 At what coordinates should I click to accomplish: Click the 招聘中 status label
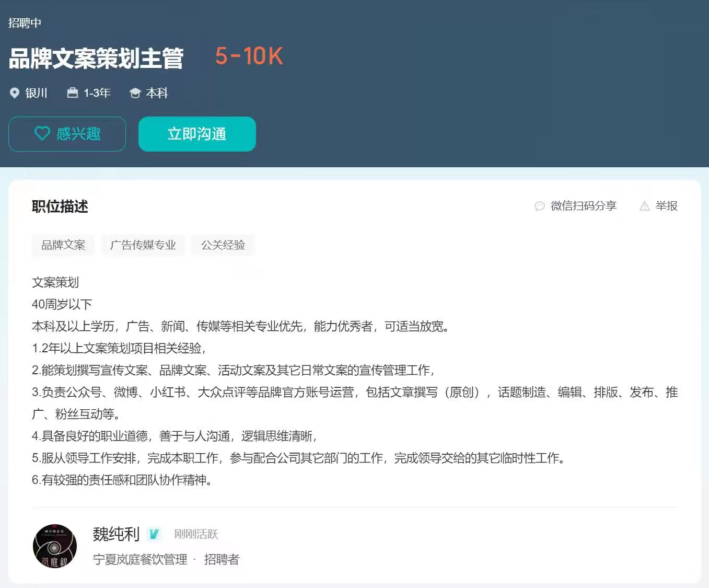point(25,22)
